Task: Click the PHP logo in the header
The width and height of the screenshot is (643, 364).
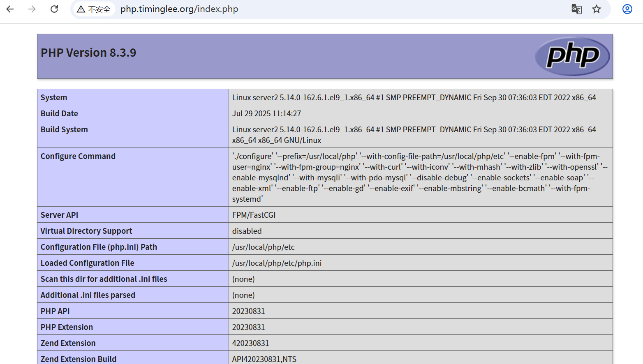Action: (x=572, y=56)
